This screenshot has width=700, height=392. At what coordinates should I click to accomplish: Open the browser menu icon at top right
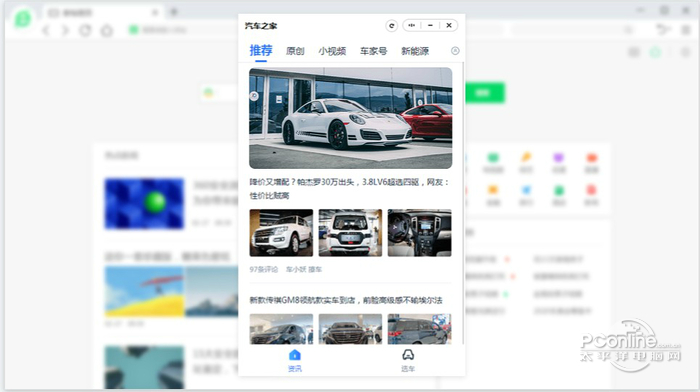(686, 30)
